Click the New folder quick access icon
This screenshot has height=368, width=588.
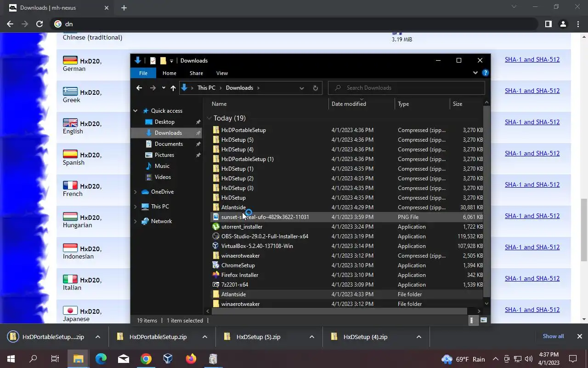163,60
